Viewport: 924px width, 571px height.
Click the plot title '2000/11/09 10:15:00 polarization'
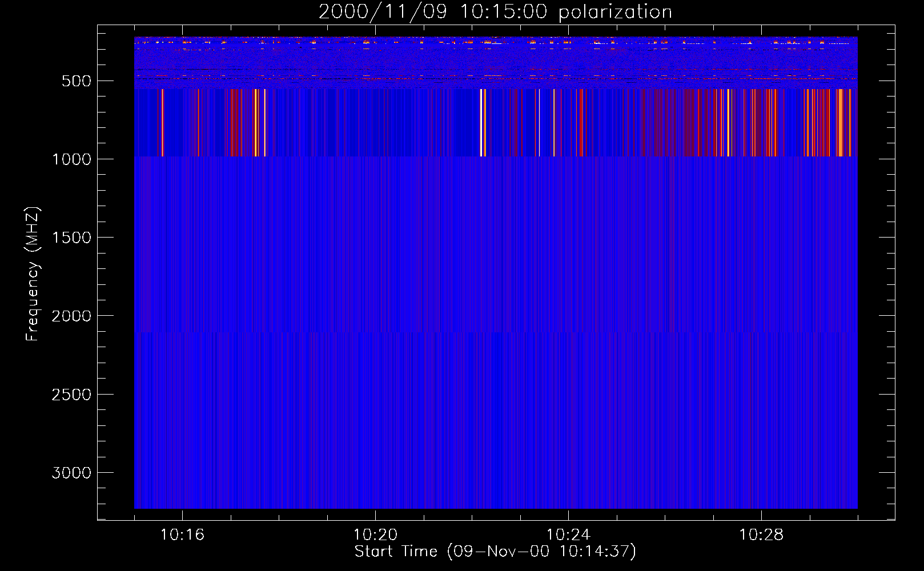pos(495,12)
